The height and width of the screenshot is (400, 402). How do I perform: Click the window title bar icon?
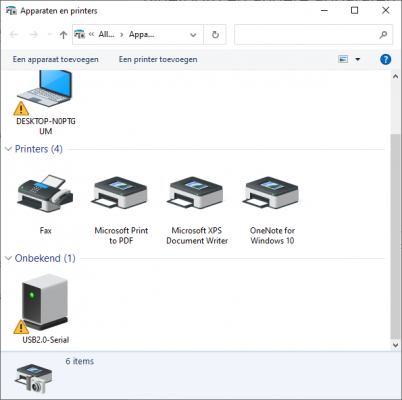[x=11, y=11]
